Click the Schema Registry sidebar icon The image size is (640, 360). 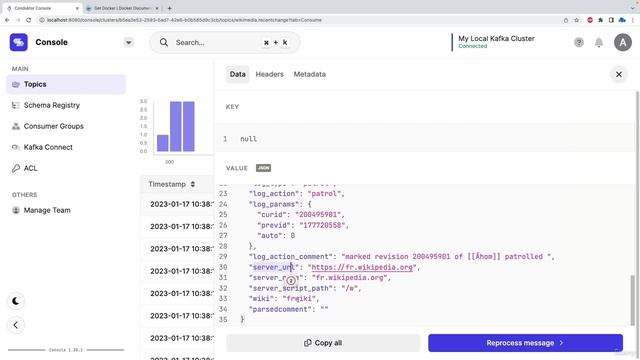click(16, 105)
